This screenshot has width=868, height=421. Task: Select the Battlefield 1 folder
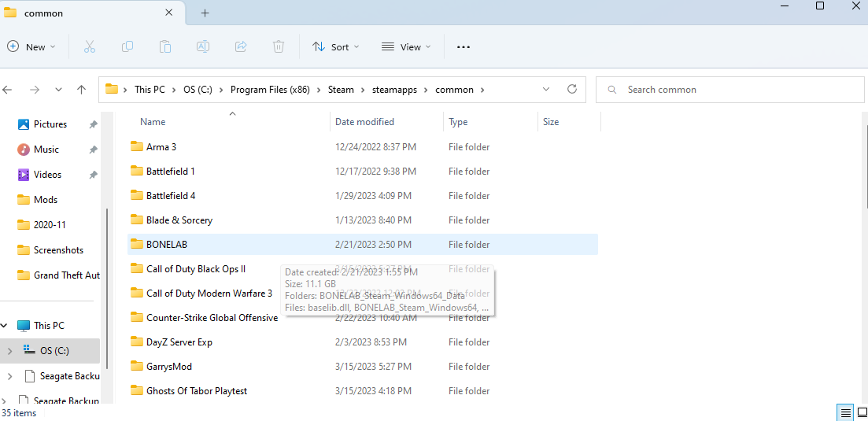tap(363, 172)
